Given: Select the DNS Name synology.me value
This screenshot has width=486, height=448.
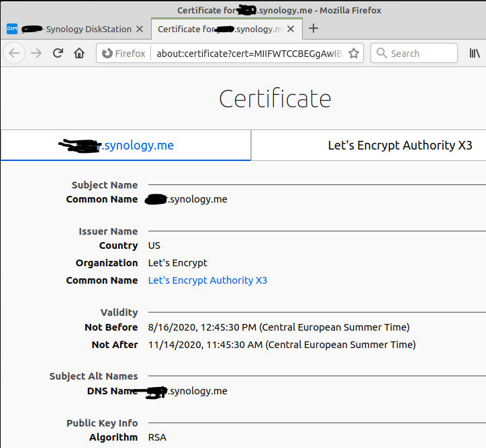Looking at the screenshot, I should coord(187,391).
